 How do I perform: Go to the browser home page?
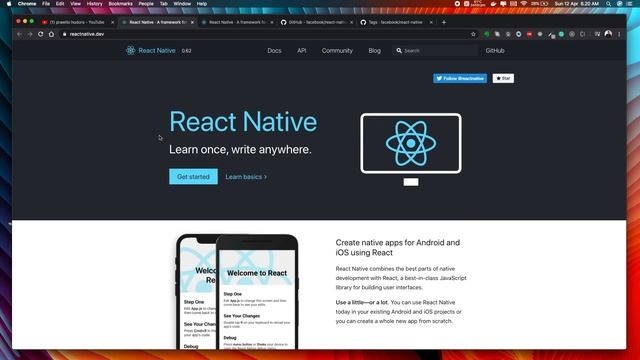pos(51,34)
